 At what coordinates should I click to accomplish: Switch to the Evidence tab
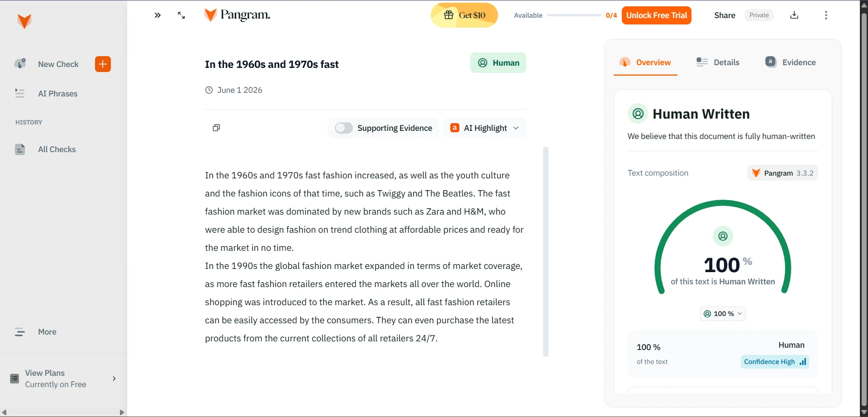[x=790, y=62]
